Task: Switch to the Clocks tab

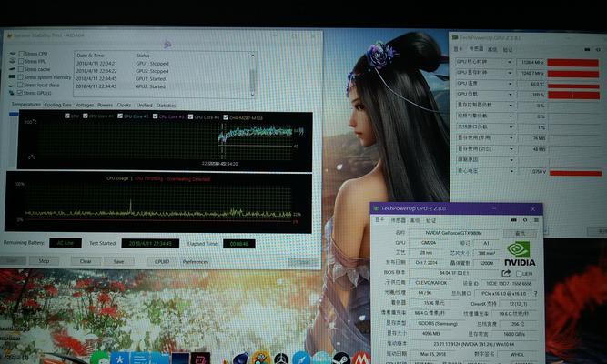Action: [x=124, y=105]
